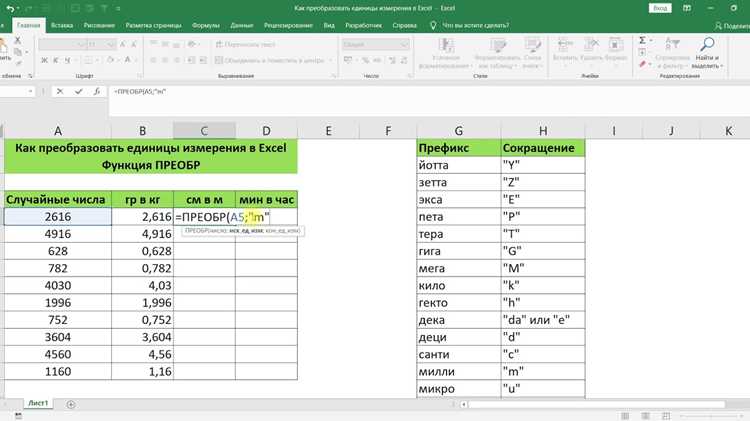Open the Разметка страницы tab
Viewport: 750px width, 421px height.
[154, 25]
